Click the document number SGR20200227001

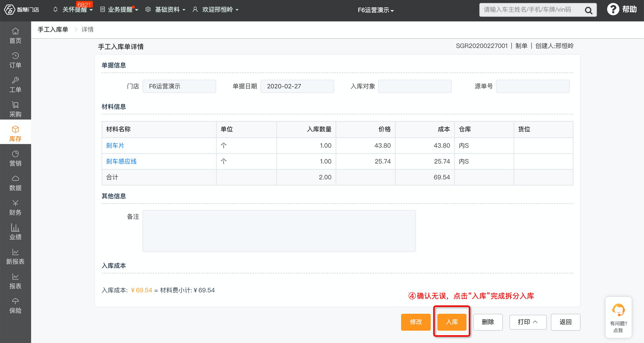tap(482, 46)
